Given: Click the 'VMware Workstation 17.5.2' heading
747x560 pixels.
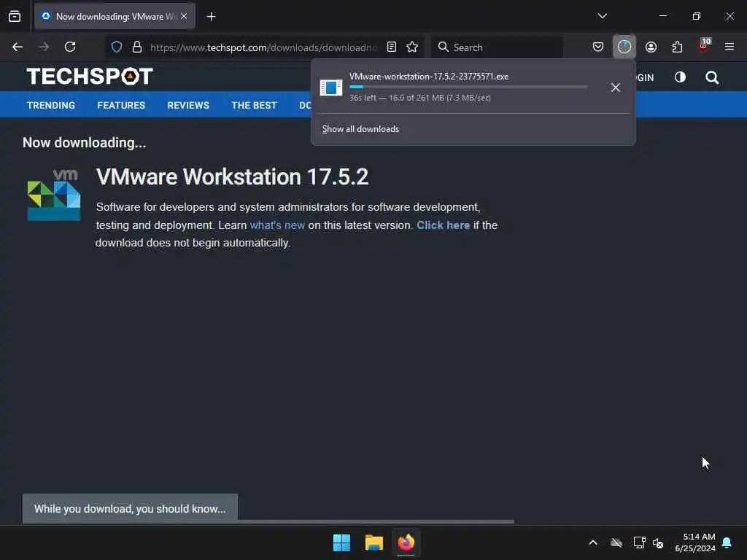Looking at the screenshot, I should 232,176.
